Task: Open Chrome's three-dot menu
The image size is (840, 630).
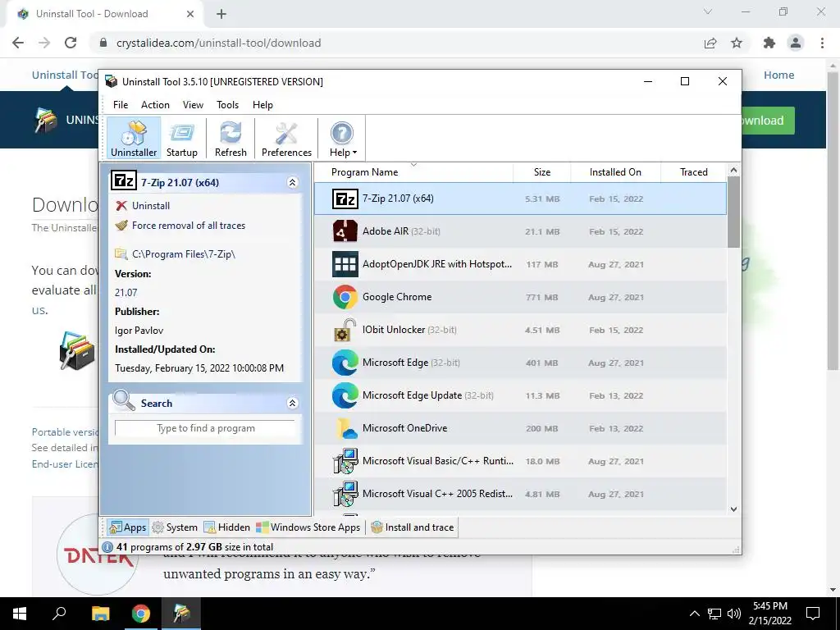Action: (x=822, y=43)
